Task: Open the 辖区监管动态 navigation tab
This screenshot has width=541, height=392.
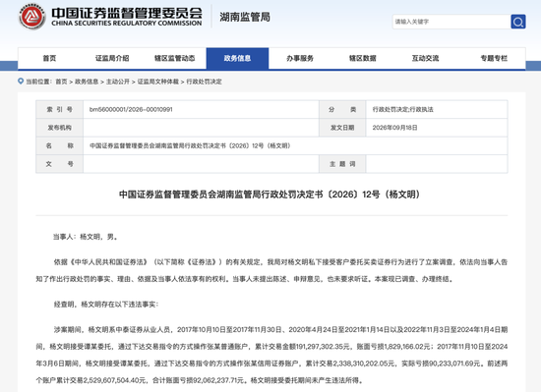Action: (174, 58)
